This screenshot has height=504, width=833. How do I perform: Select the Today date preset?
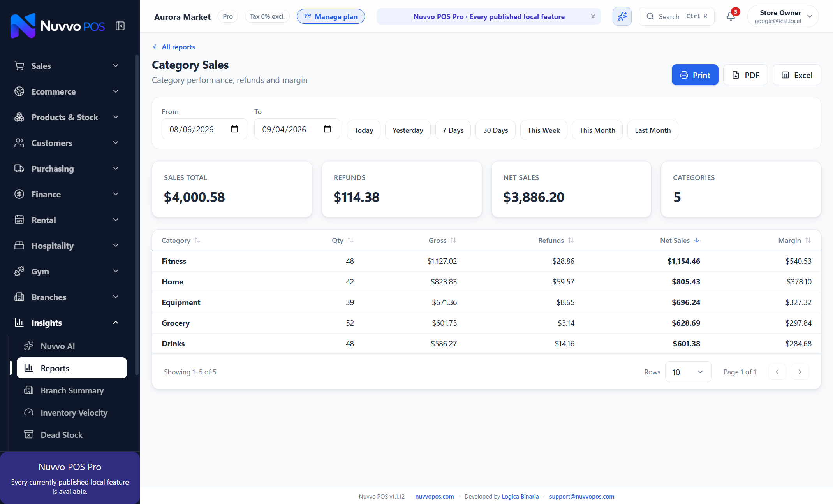coord(363,130)
